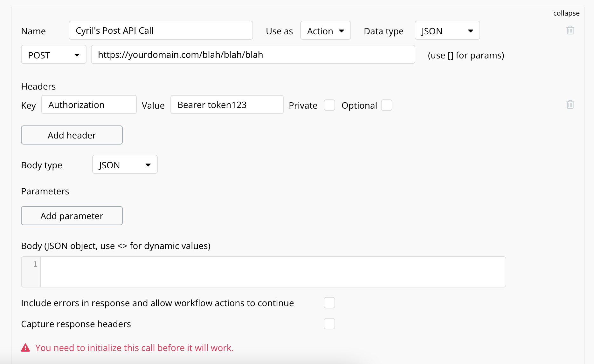Open the Body type dropdown
The height and width of the screenshot is (364, 594).
coord(125,165)
